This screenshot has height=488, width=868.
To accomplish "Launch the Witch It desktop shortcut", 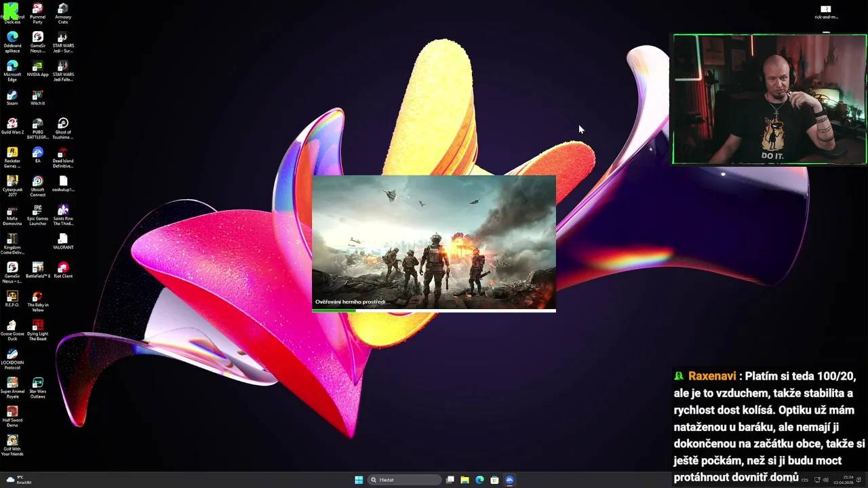I will point(37,98).
